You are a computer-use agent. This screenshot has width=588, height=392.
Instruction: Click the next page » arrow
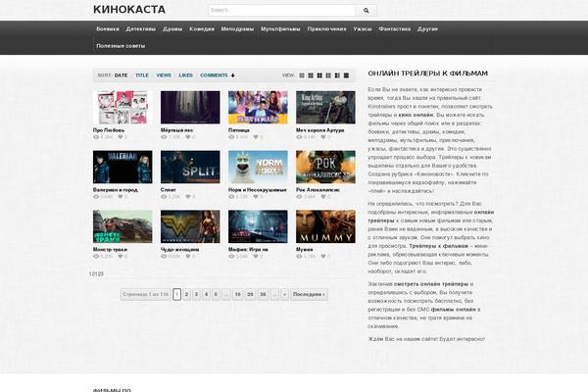click(x=284, y=294)
